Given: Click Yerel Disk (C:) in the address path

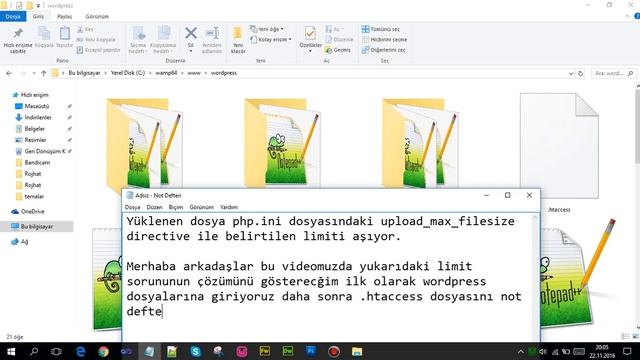Looking at the screenshot, I should coord(128,73).
